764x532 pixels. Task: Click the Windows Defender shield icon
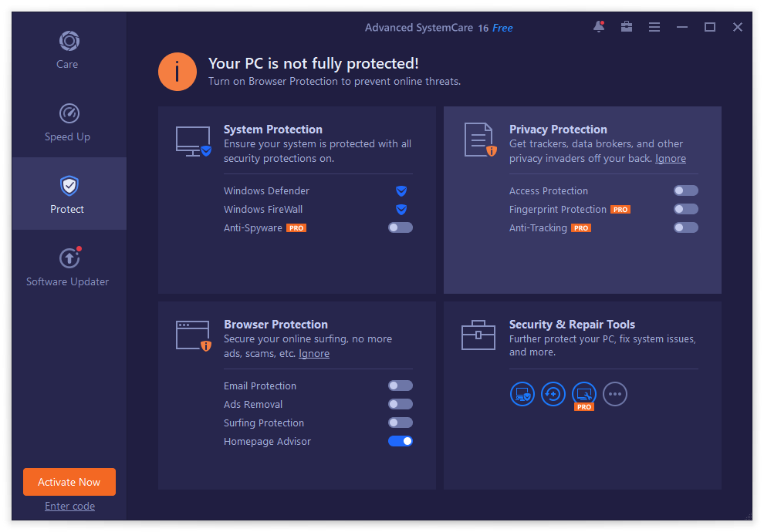[x=401, y=190]
